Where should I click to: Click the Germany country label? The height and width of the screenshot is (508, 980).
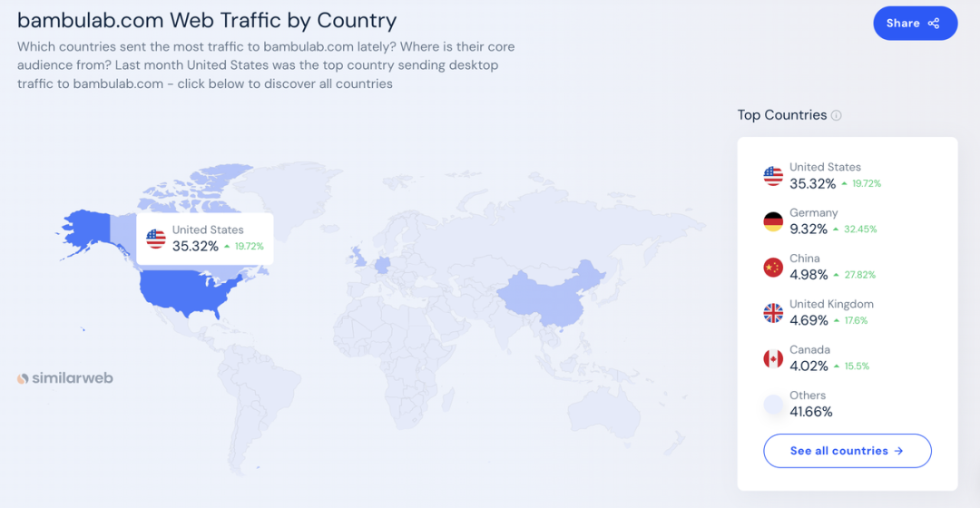(813, 213)
